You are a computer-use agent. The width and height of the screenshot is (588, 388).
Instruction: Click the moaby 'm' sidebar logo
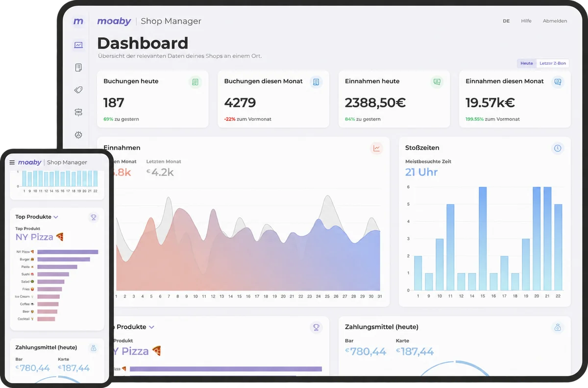click(x=78, y=22)
